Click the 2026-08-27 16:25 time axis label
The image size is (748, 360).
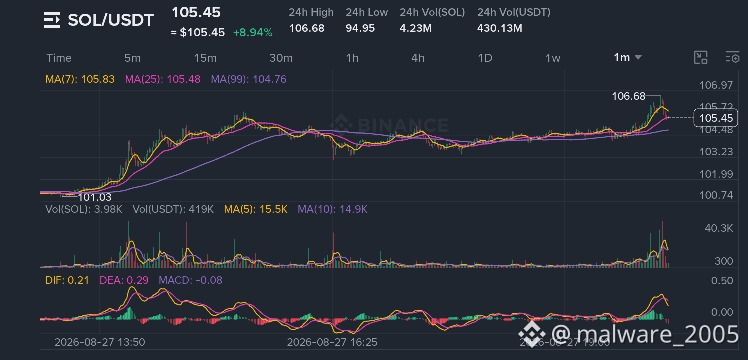tap(332, 342)
